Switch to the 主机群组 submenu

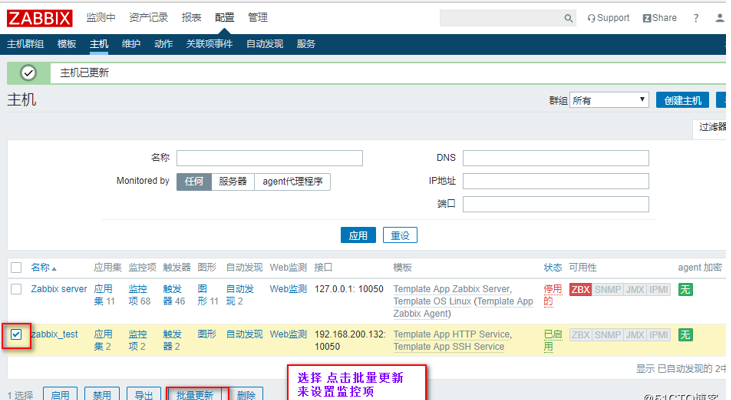pos(25,44)
